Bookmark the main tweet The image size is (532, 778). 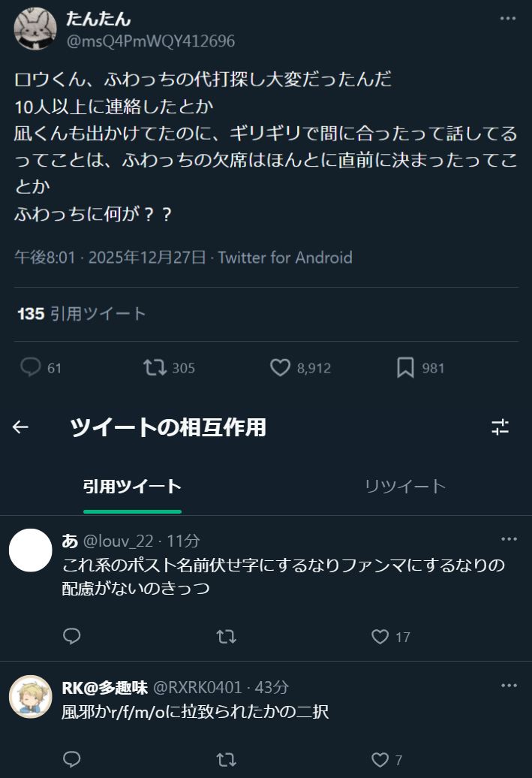coord(405,368)
